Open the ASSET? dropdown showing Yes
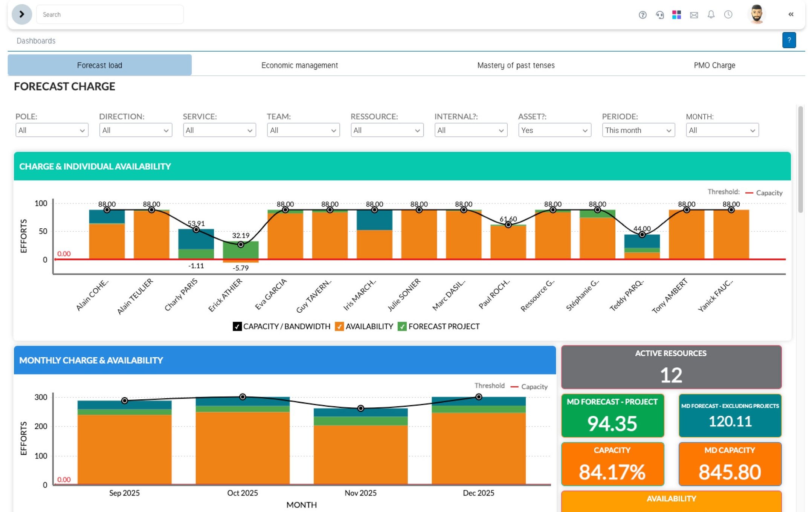This screenshot has height=512, width=812. click(x=554, y=130)
